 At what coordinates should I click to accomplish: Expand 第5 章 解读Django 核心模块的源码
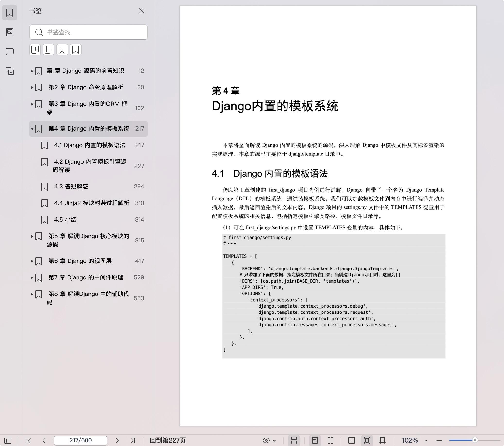(x=32, y=236)
